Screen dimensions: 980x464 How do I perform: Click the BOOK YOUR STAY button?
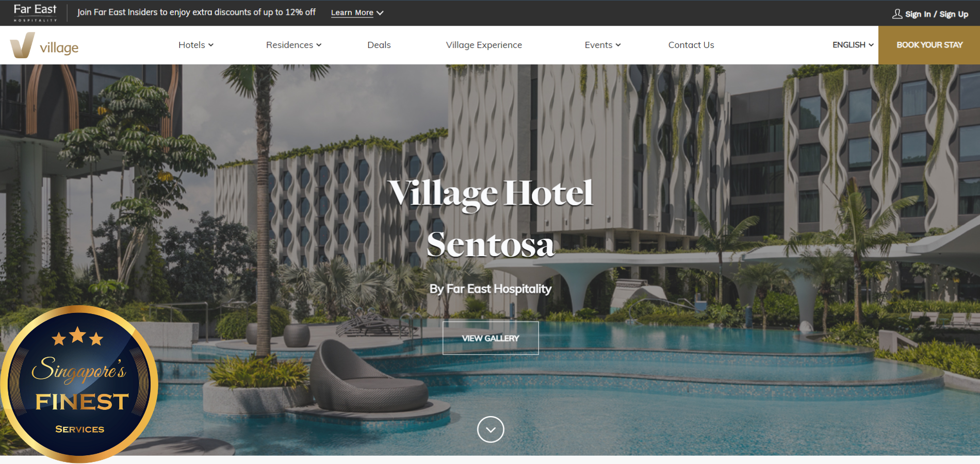click(x=929, y=45)
